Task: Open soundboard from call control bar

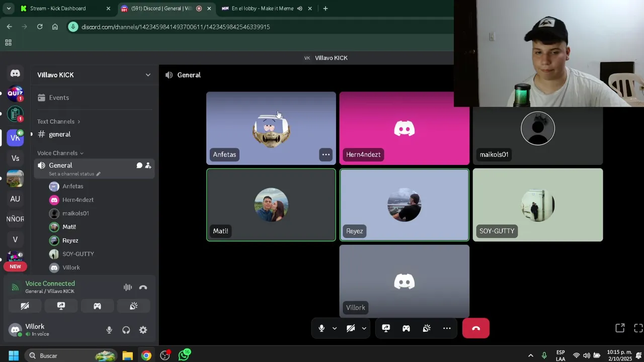Action: click(427, 328)
